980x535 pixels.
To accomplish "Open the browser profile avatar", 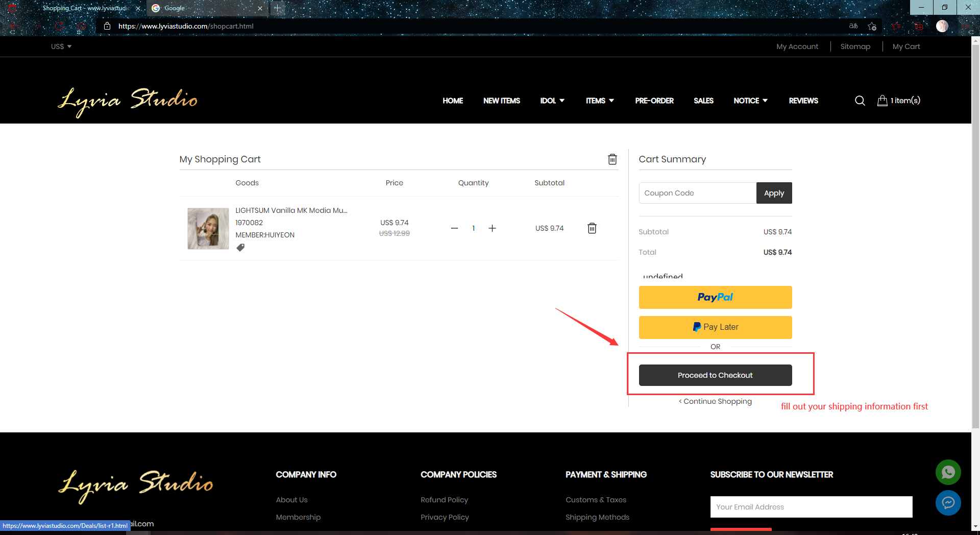I will [x=942, y=26].
